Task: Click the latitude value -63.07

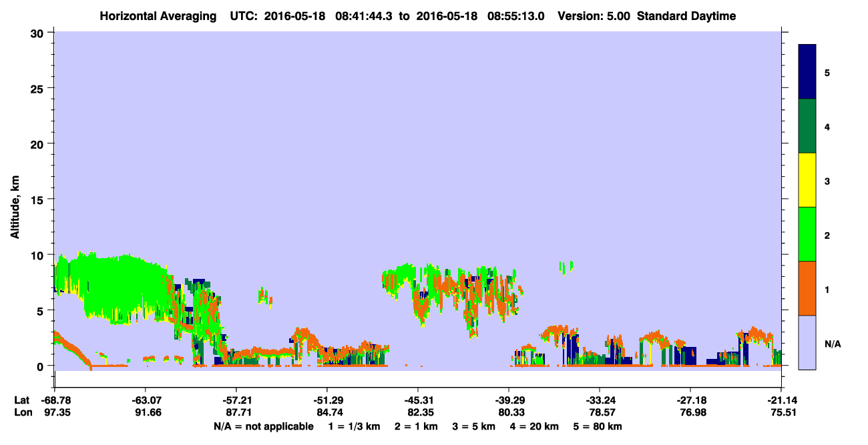Action: (x=145, y=400)
